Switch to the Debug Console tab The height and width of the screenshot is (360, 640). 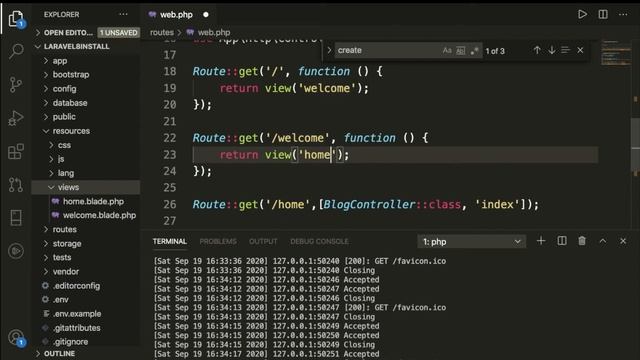coord(320,241)
